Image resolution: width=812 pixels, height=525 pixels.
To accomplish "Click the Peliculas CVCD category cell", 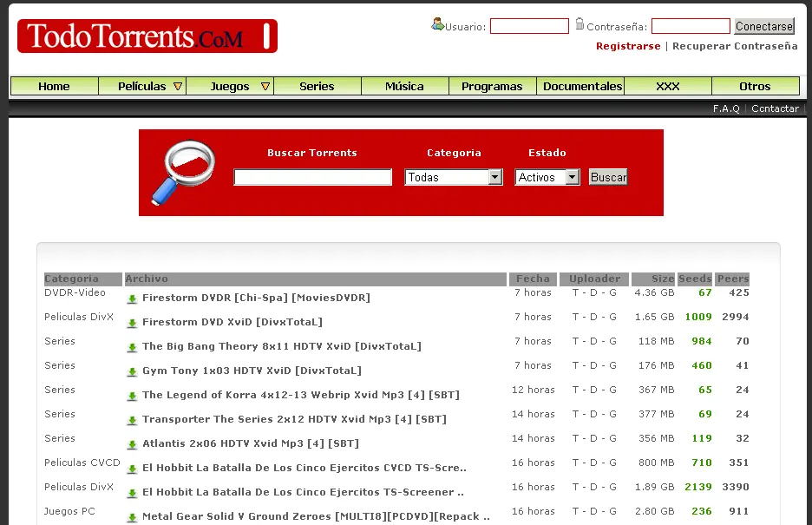I will [82, 463].
